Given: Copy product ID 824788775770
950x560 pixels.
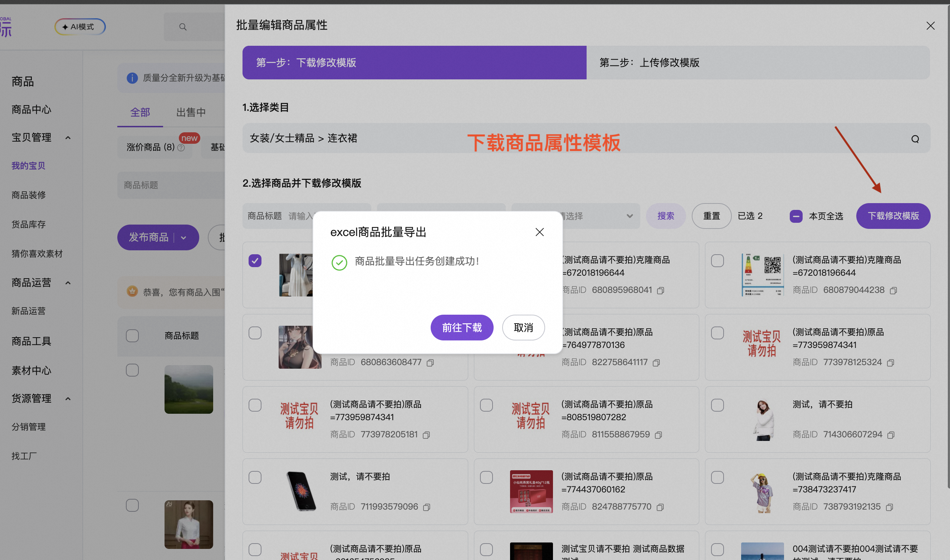Looking at the screenshot, I should coord(660,507).
